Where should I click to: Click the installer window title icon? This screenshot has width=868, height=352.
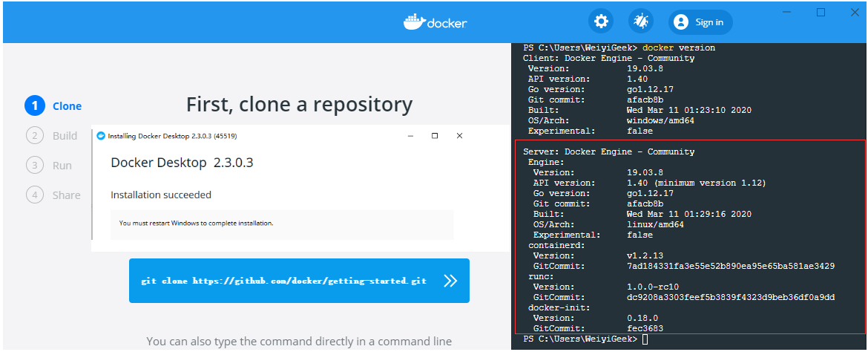click(x=101, y=136)
